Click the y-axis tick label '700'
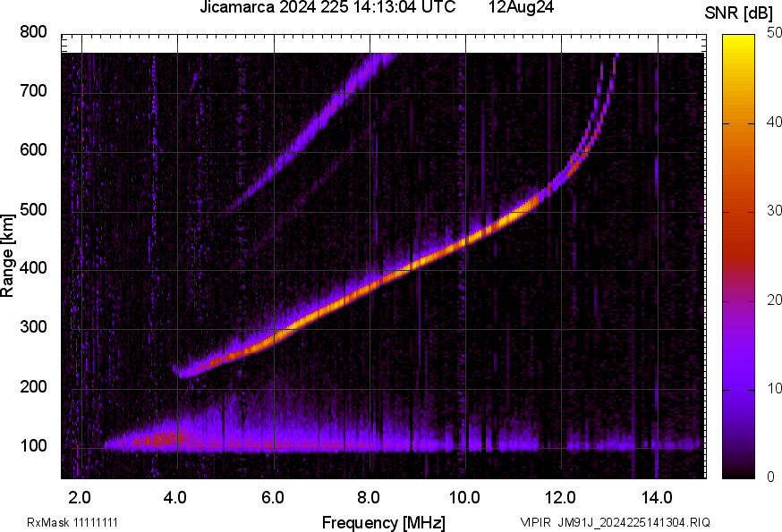 coord(33,90)
